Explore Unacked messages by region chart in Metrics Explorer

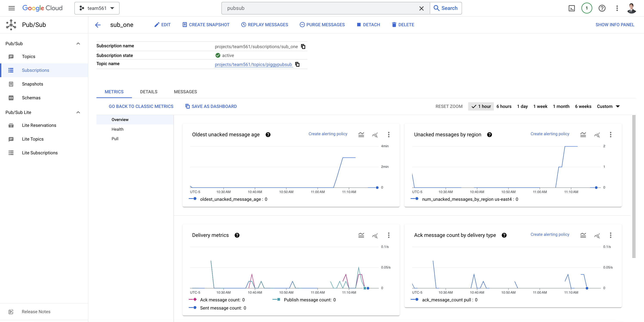pyautogui.click(x=597, y=135)
